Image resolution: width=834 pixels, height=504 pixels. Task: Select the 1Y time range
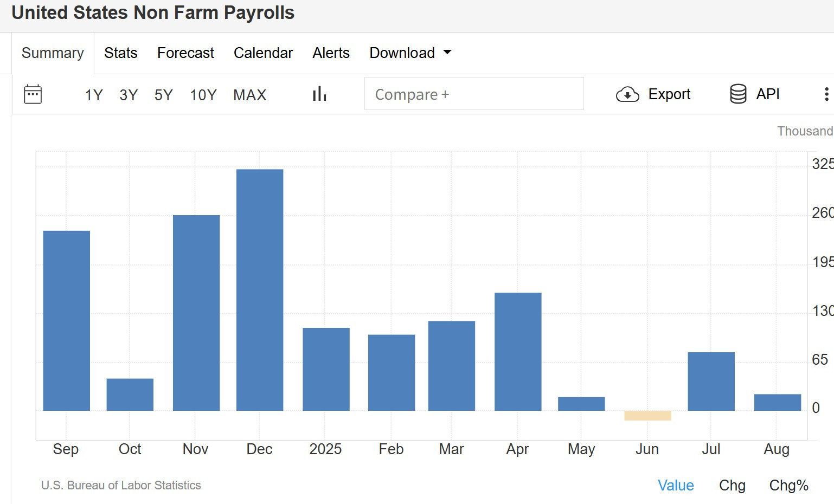pos(94,95)
